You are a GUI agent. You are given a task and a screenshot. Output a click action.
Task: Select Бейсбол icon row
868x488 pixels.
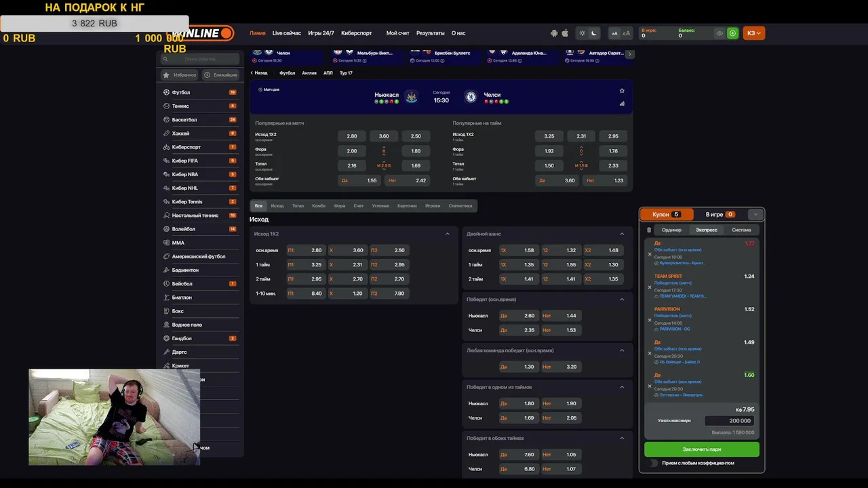click(x=200, y=283)
